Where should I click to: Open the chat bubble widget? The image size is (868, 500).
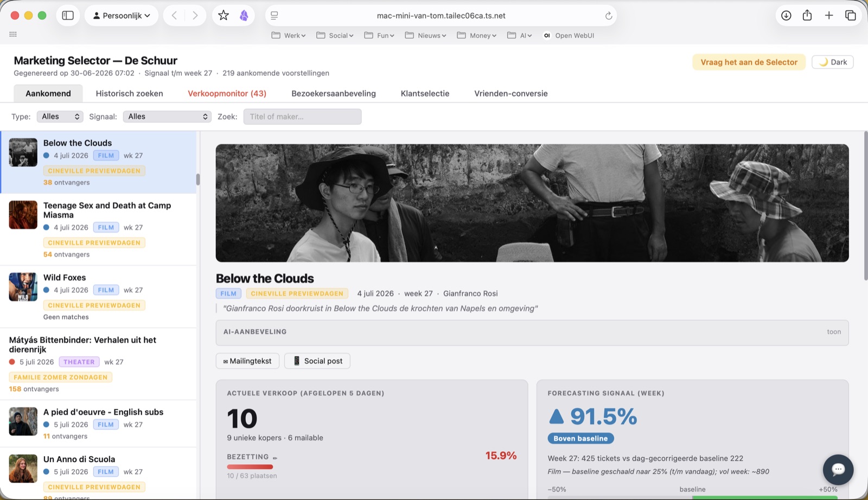[x=838, y=470]
